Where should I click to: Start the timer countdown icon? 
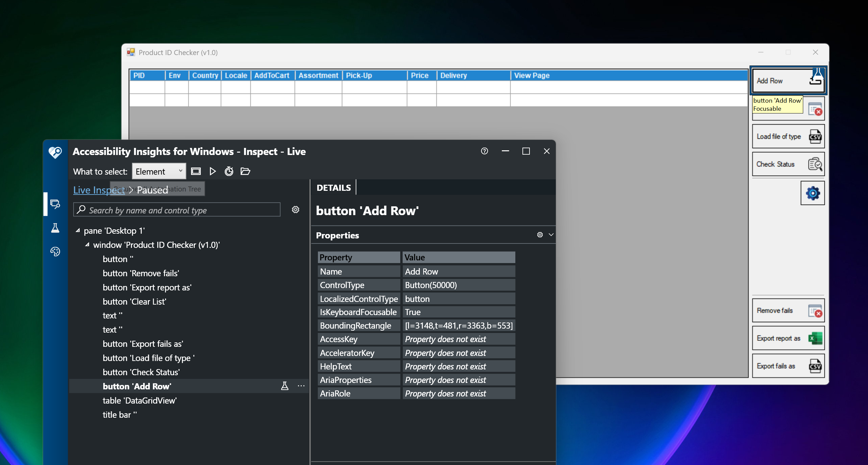tap(229, 171)
